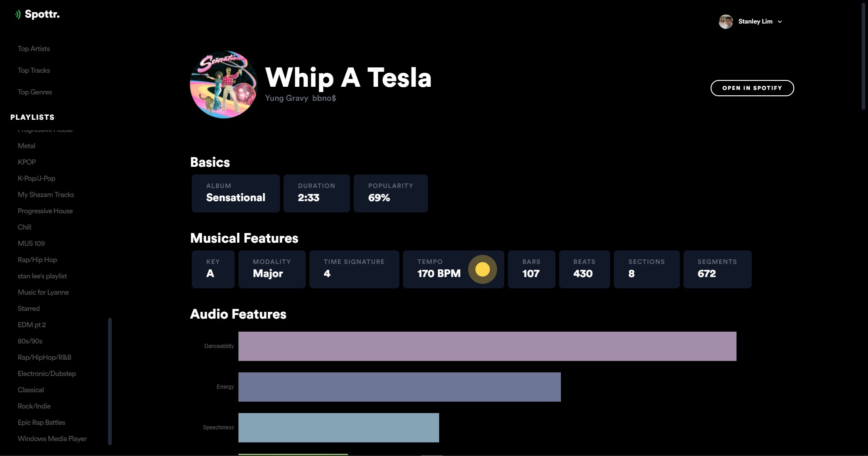The image size is (868, 456).
Task: Open the Rock/Indie playlist
Action: coord(34,406)
